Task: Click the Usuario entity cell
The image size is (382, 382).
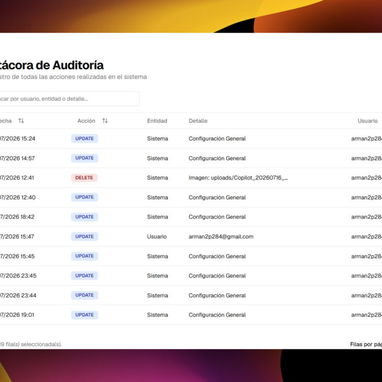Action: pos(157,236)
